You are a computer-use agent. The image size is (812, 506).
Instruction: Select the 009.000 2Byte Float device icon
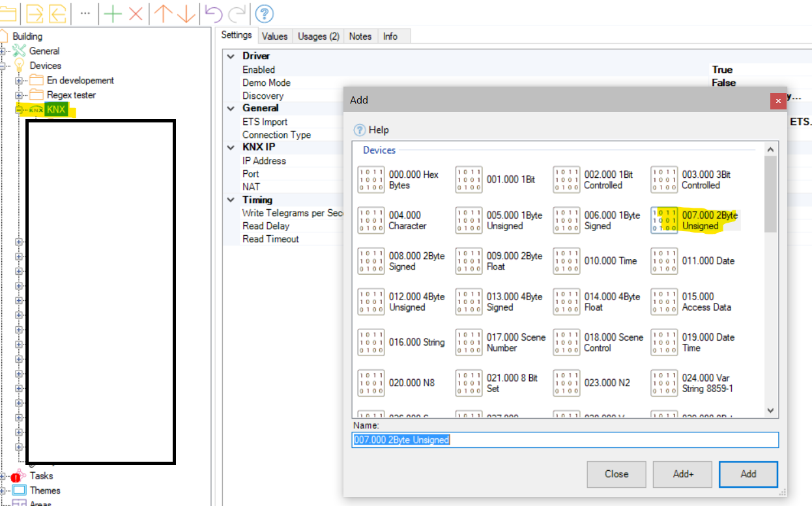pyautogui.click(x=469, y=262)
